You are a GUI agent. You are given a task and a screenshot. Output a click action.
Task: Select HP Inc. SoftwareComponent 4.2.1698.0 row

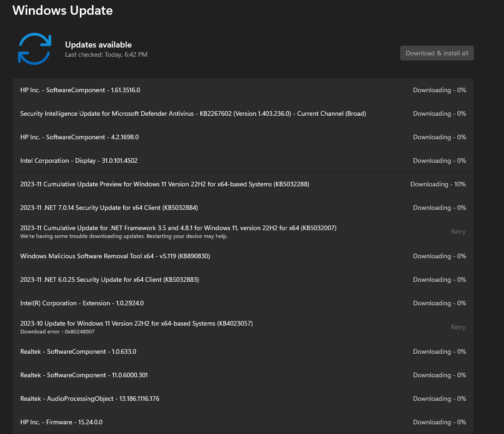(243, 137)
